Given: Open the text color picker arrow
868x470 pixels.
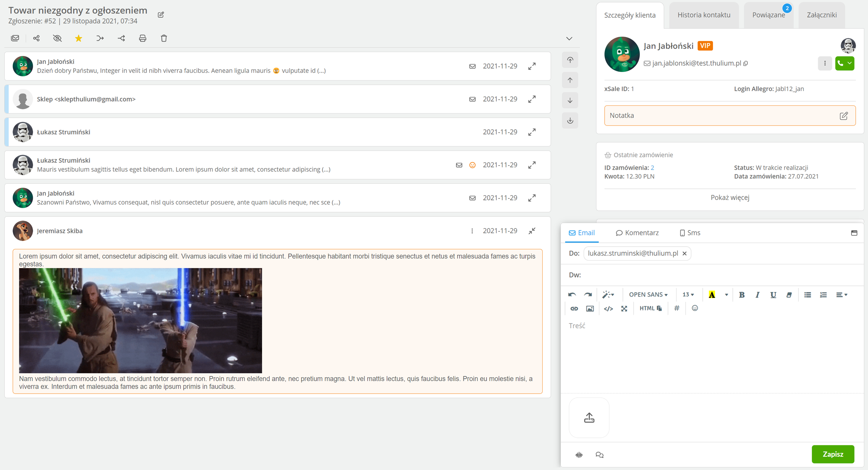Looking at the screenshot, I should pyautogui.click(x=726, y=294).
